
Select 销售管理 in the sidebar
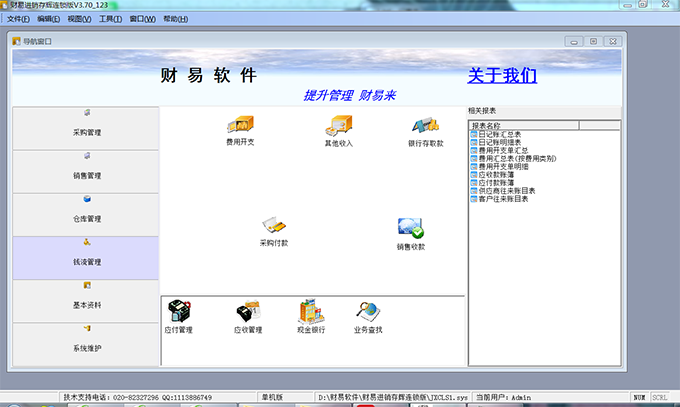[86, 172]
